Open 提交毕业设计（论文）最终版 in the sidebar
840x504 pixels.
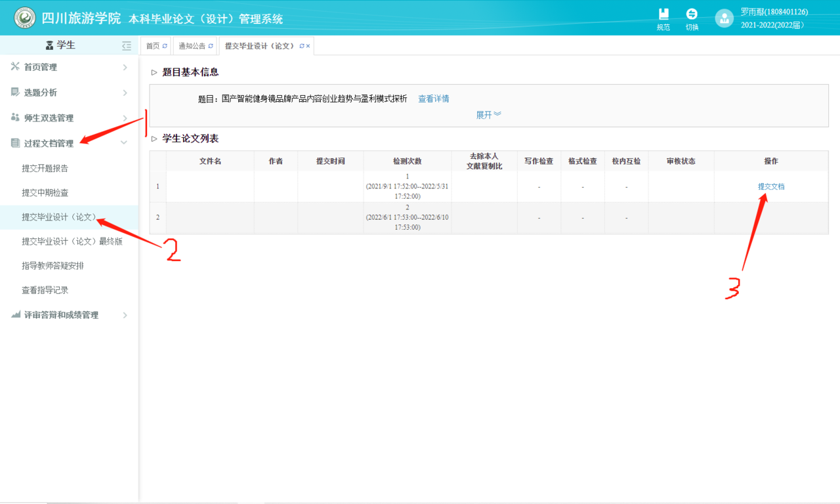(x=72, y=241)
